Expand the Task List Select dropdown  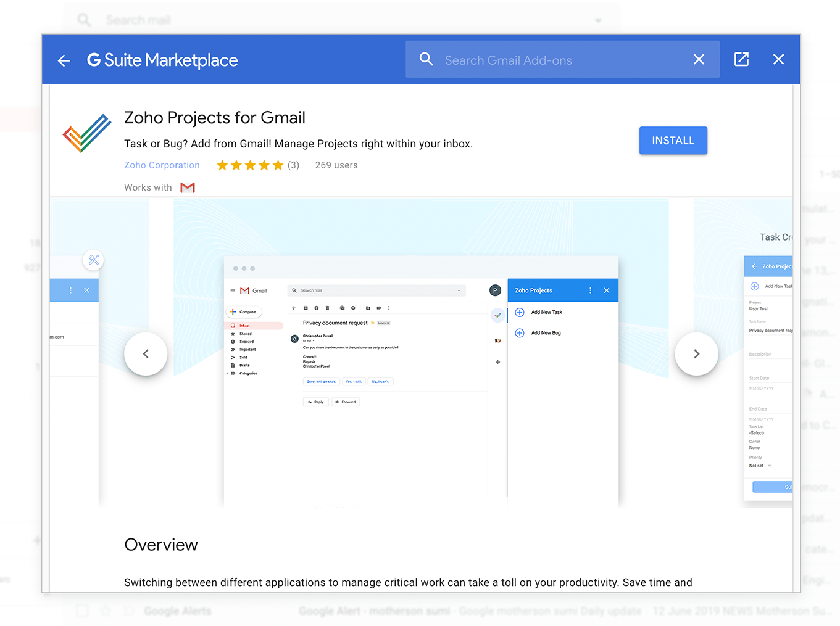coord(757,433)
